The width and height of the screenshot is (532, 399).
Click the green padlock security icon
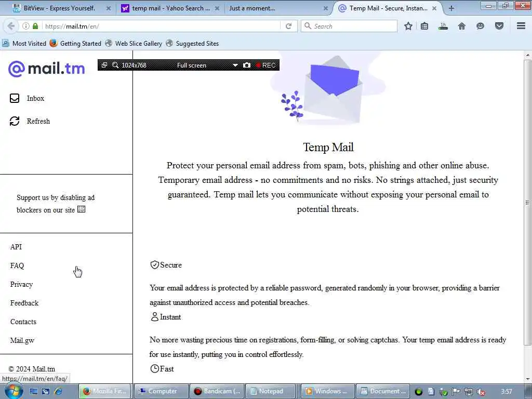35,26
